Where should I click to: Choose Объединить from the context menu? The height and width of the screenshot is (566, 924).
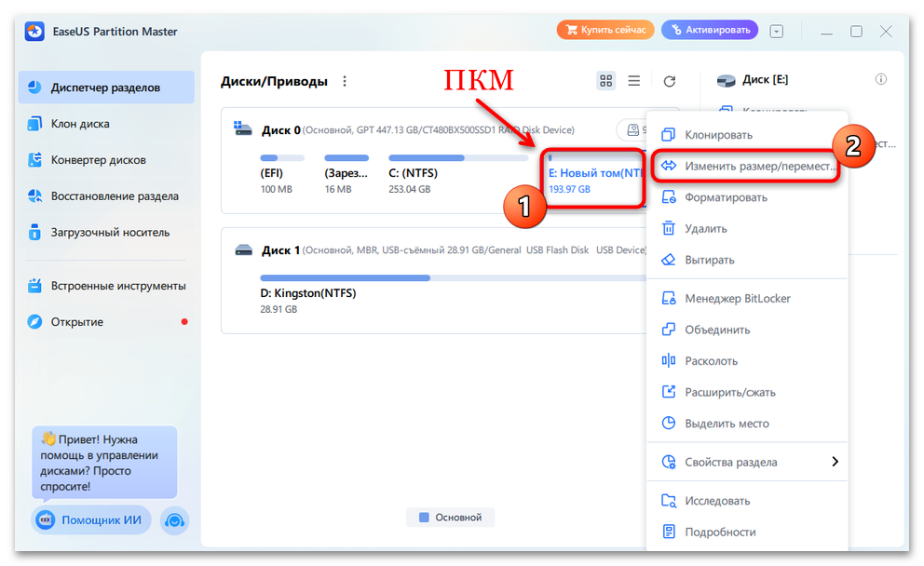pos(747,330)
